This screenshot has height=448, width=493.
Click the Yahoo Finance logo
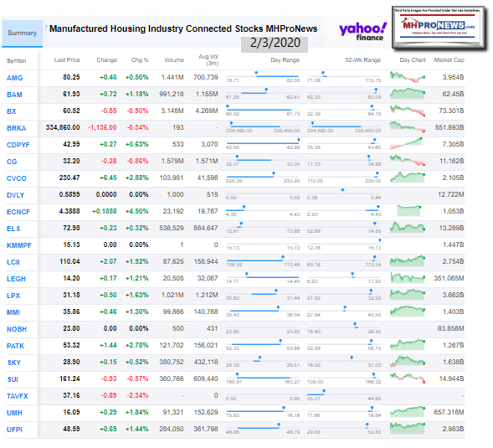pyautogui.click(x=362, y=32)
